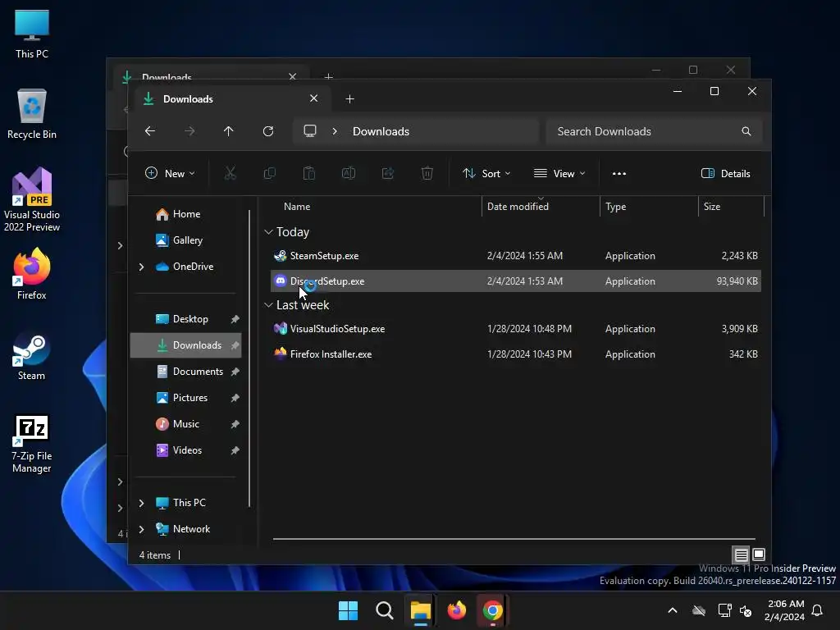Image resolution: width=840 pixels, height=630 pixels.
Task: Refresh the Downloads folder view
Action: 268,131
